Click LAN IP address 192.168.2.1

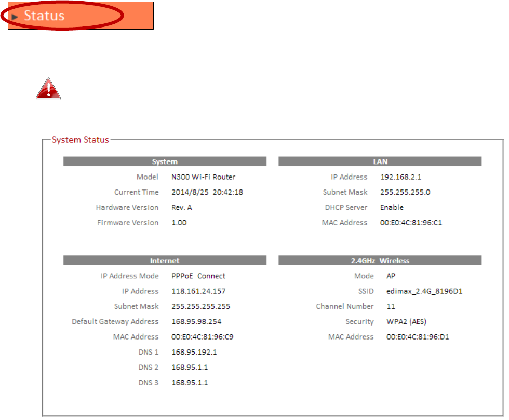click(400, 177)
